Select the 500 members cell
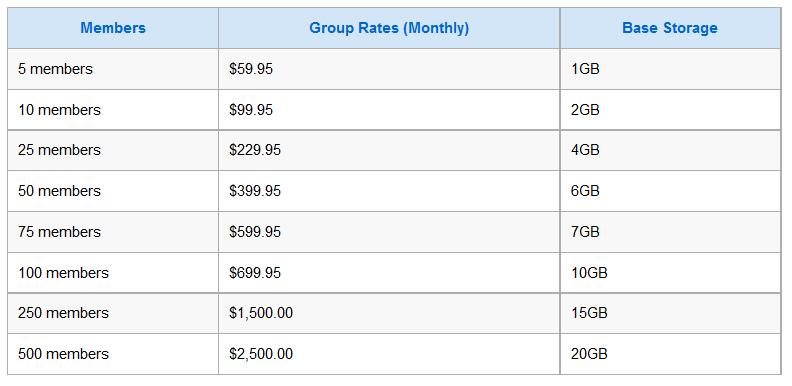 113,354
